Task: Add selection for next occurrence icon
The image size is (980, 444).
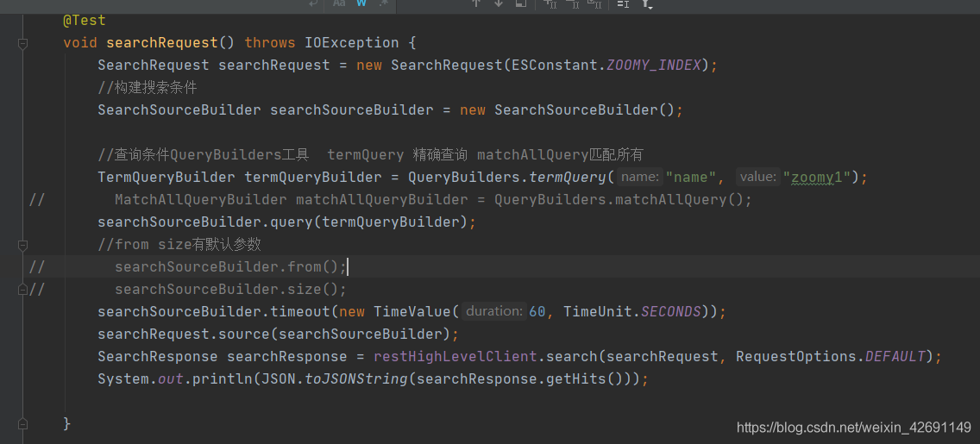Action: tap(550, 3)
